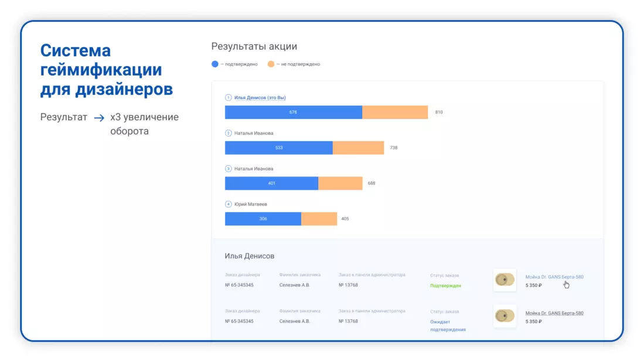Click the orange bar segment next to 810
Image resolution: width=644 pixels, height=362 pixels.
pos(395,112)
